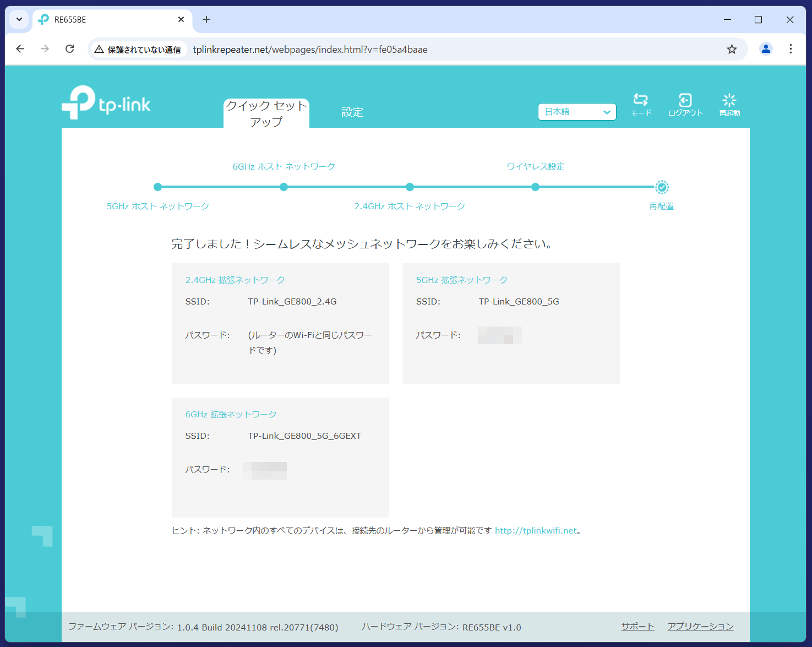812x647 pixels.
Task: Click the Logout icon
Action: pyautogui.click(x=685, y=100)
